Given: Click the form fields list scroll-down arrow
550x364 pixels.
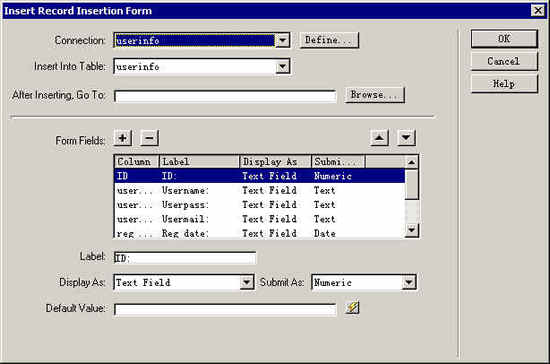Looking at the screenshot, I should tap(411, 230).
